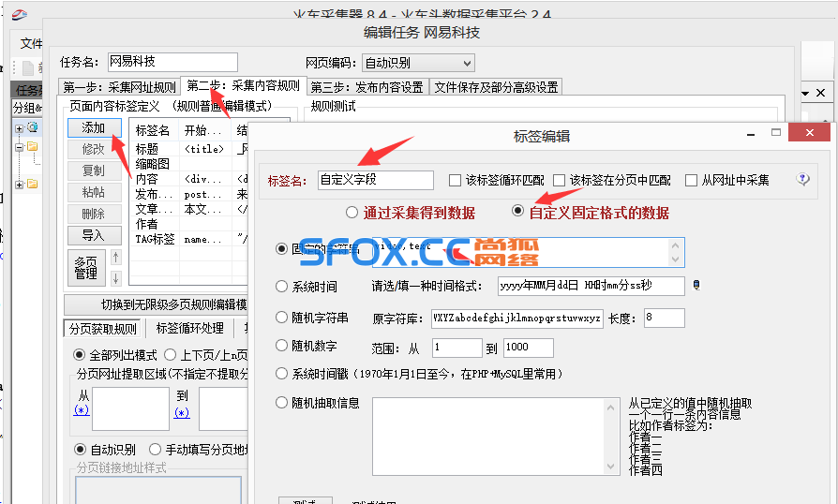This screenshot has width=838, height=504.
Task: Click the down arrow in the fixed string text box
Action: pos(675,259)
